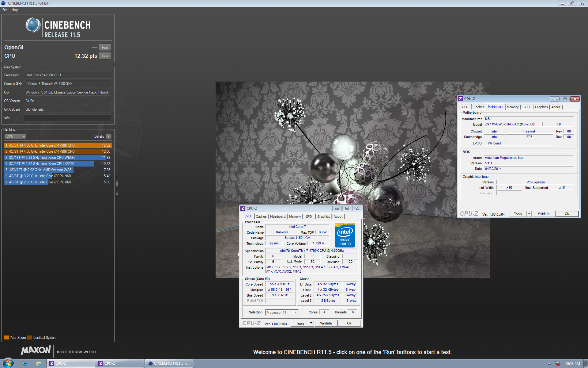Screen dimensions: 588x368
Task: Click BIOS date 04/22/2014
Action: (x=529, y=169)
